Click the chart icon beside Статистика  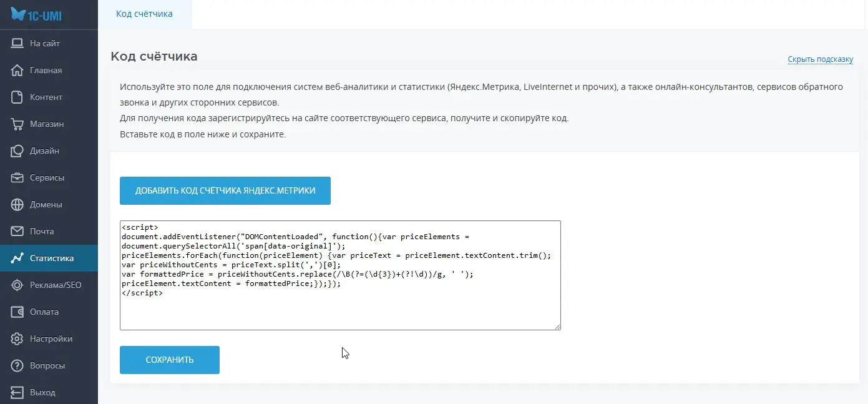pyautogui.click(x=17, y=258)
